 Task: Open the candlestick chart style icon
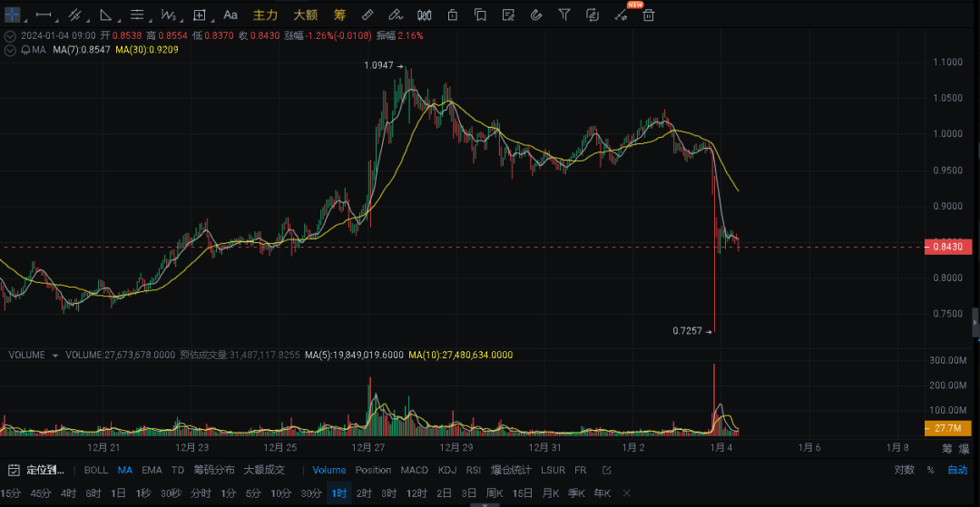(425, 15)
